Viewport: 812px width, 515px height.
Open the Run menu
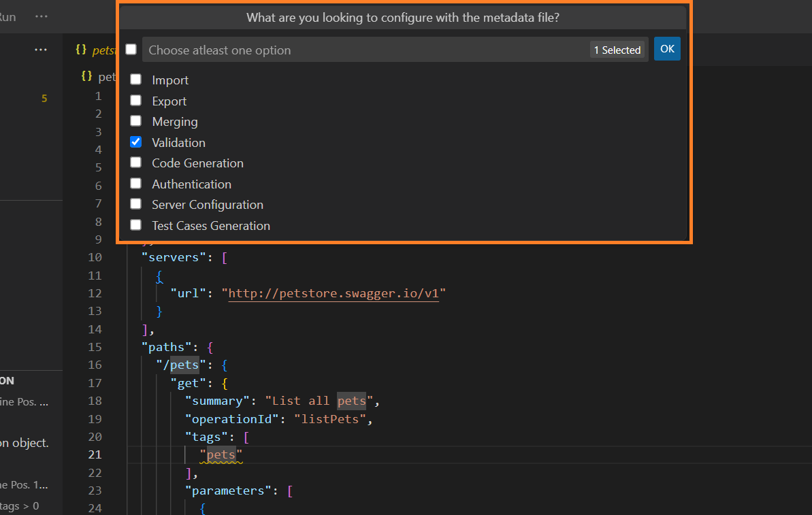point(7,17)
